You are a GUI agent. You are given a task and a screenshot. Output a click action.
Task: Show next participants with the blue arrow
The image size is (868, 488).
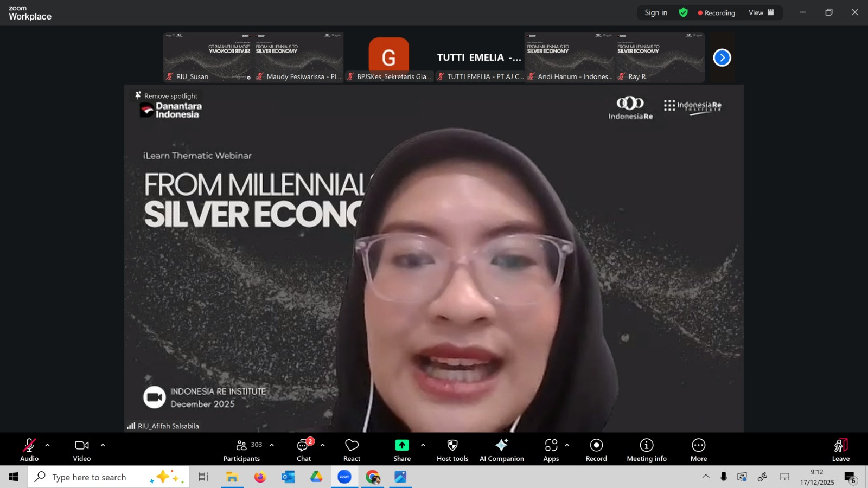pos(722,57)
